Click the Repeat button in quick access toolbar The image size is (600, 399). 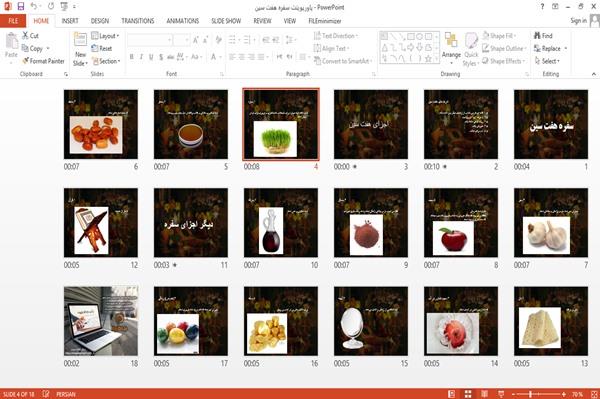(x=51, y=6)
